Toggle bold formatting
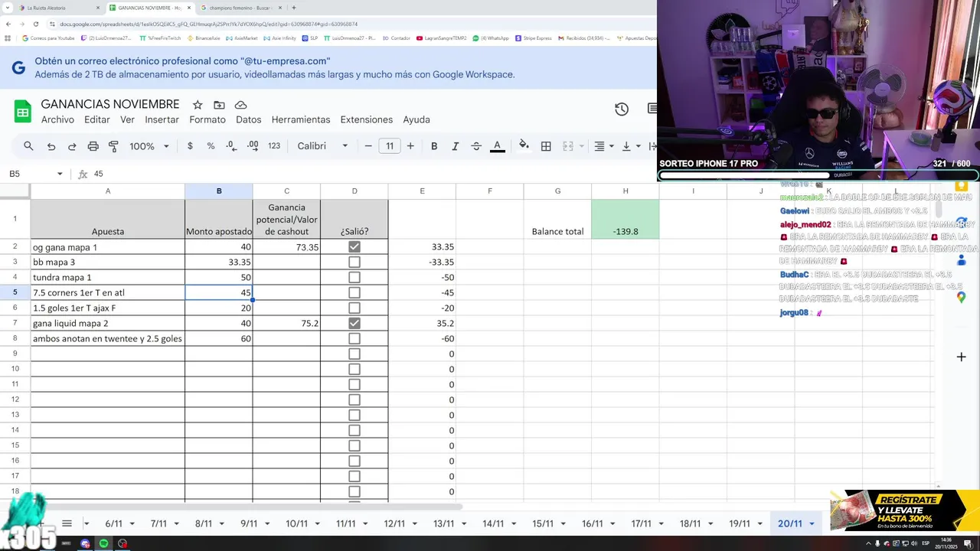This screenshot has width=980, height=551. 434,146
